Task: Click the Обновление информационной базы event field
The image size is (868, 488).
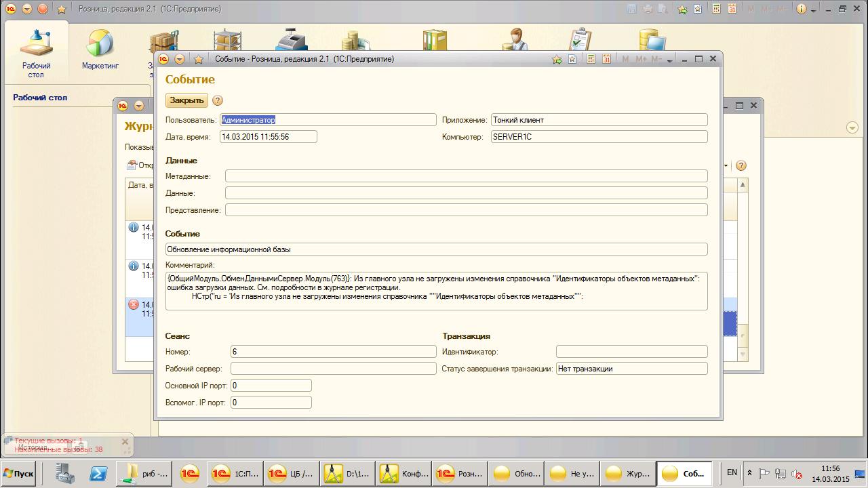Action: 436,249
